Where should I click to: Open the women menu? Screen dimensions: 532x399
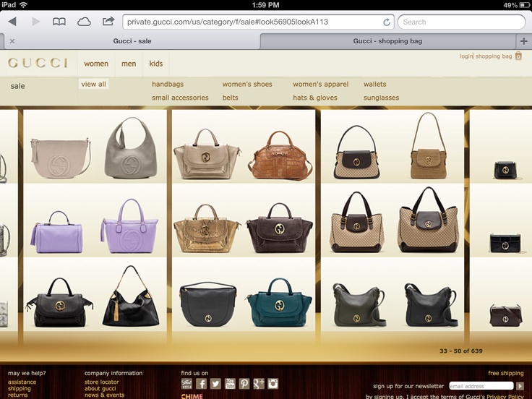[96, 64]
